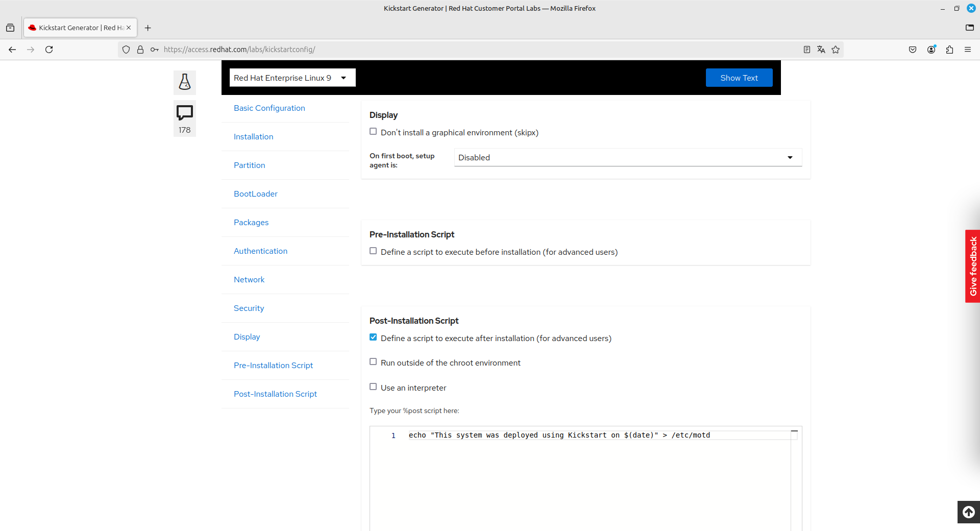The height and width of the screenshot is (531, 980).
Task: Go to Partition section
Action: point(250,165)
